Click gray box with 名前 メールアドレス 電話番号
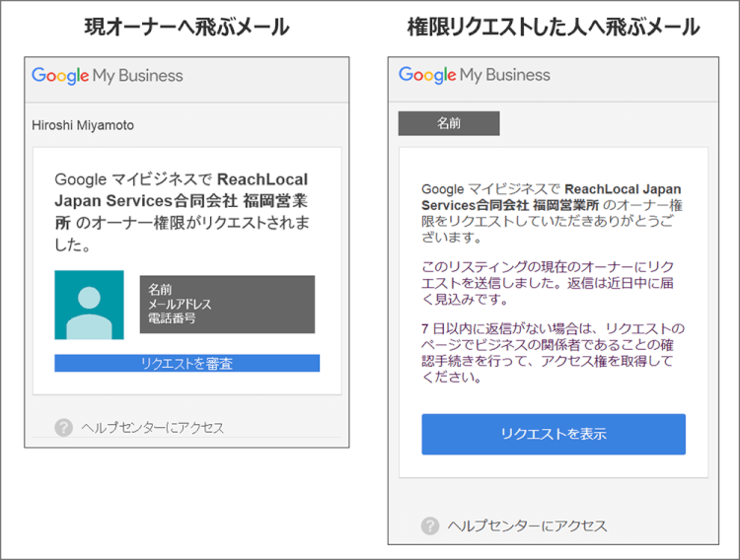 [227, 305]
